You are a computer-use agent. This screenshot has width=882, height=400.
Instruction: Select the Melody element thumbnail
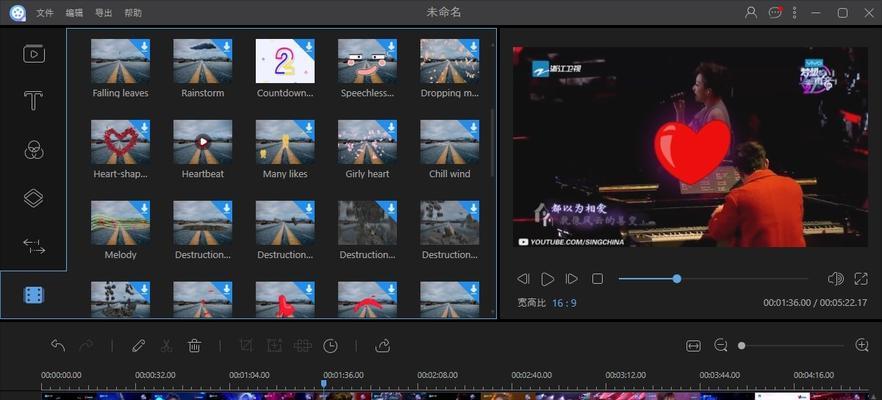120,223
